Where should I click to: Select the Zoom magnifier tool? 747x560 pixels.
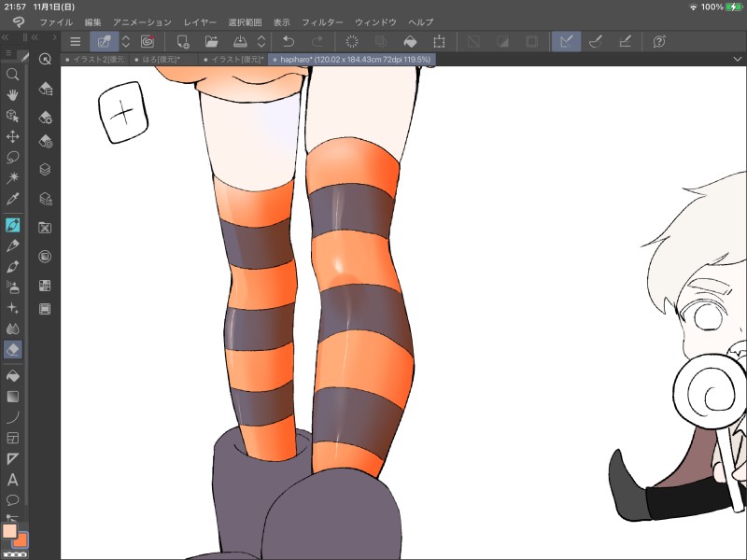coord(13,75)
